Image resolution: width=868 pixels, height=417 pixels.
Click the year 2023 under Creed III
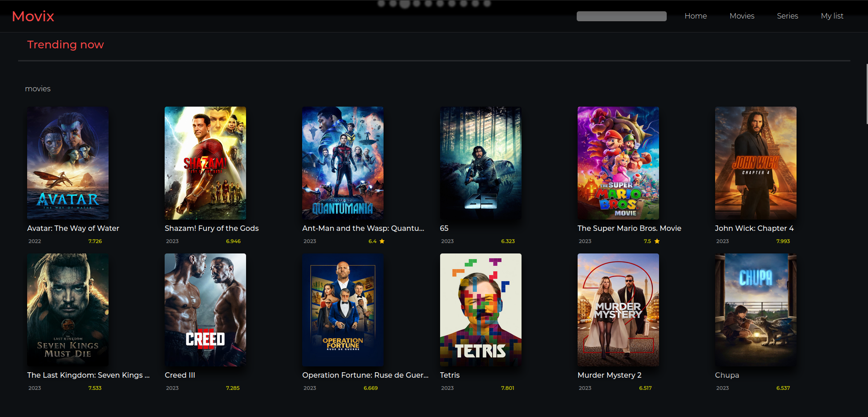click(x=172, y=388)
